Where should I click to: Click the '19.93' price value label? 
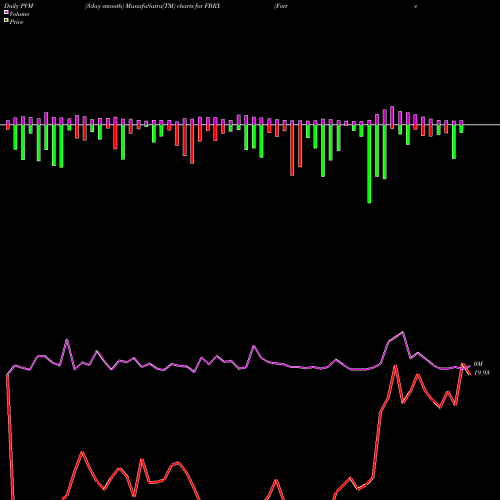(482, 373)
